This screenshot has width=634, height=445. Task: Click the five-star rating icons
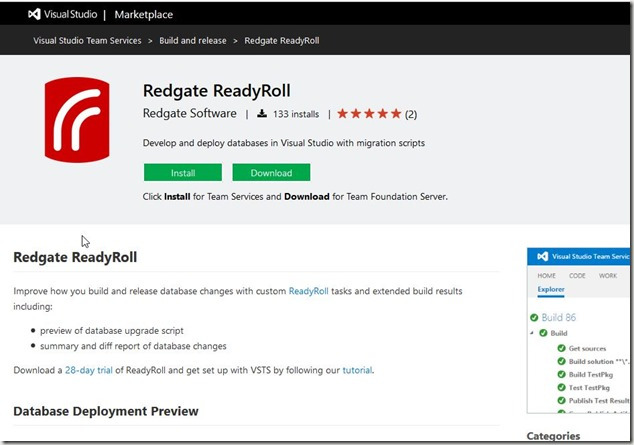coord(369,114)
